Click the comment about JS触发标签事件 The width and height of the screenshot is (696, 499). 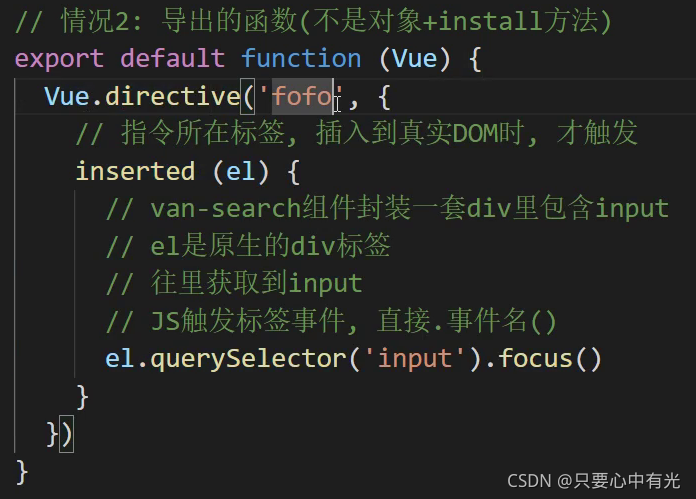tap(331, 321)
